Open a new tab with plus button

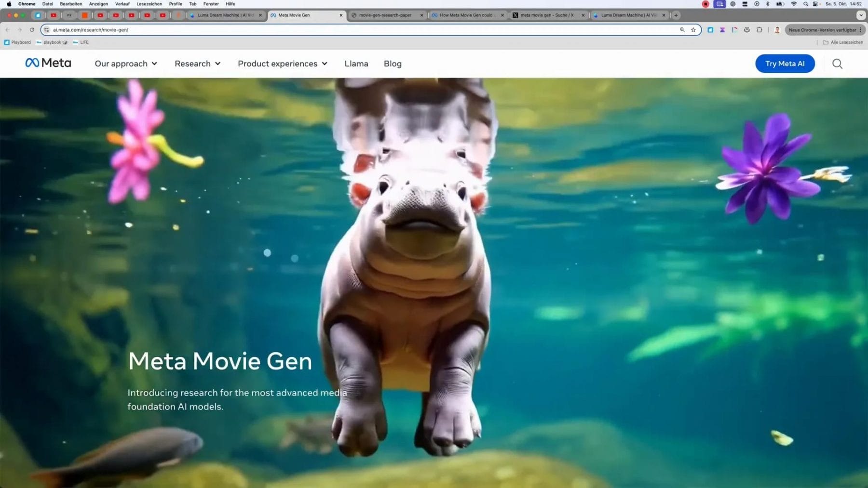coord(676,15)
